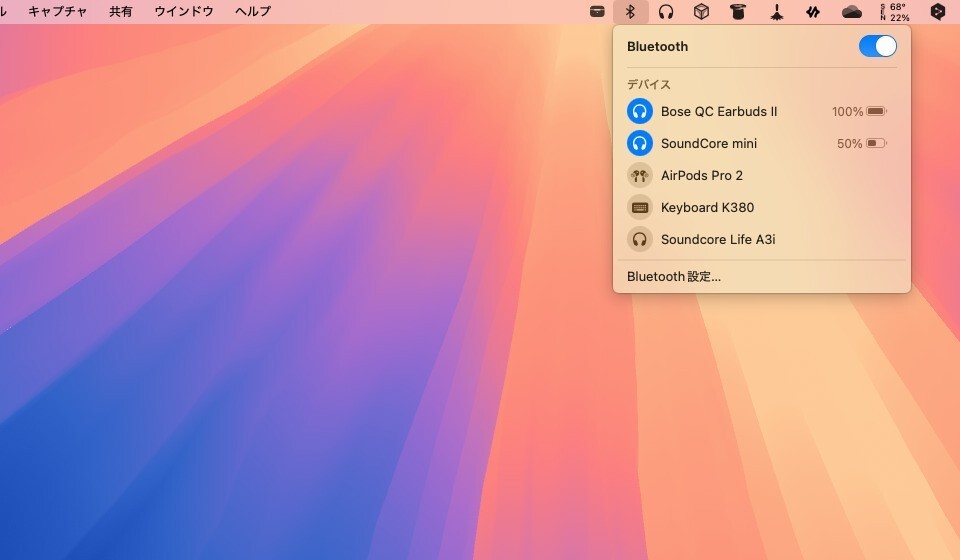
Task: Click the Bluetooth icon in the menu bar
Action: (x=631, y=12)
